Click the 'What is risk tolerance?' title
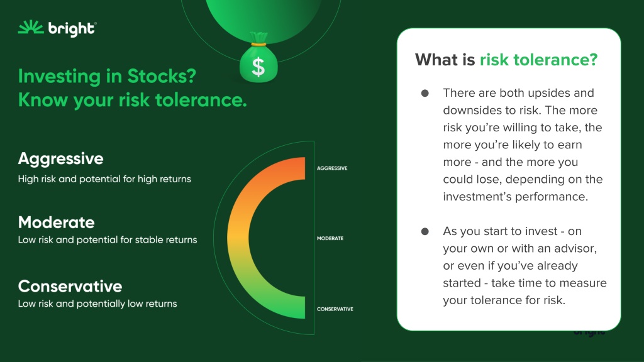Screen dimensions: 644x362 (506, 60)
